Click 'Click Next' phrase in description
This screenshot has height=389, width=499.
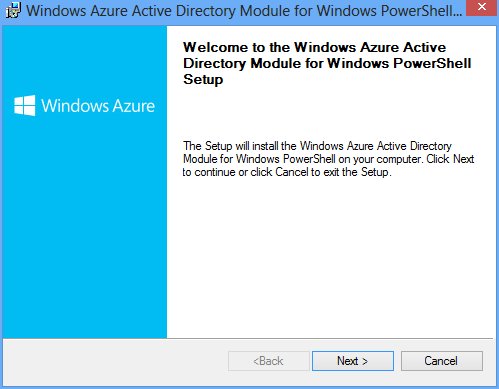[450, 159]
